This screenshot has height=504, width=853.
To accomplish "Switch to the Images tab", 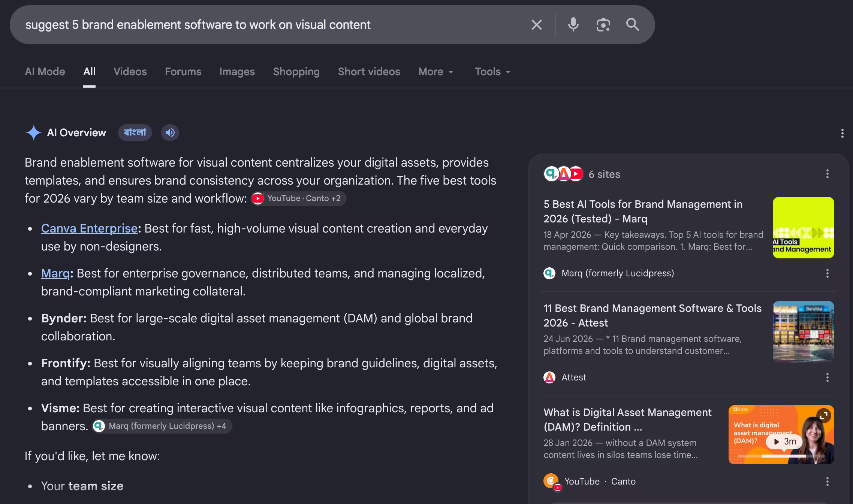I will tap(237, 72).
